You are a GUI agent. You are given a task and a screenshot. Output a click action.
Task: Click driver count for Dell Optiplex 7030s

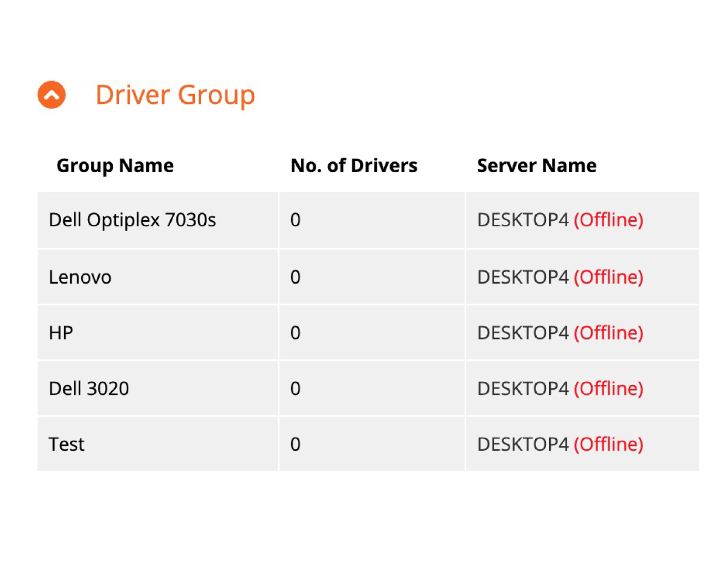coord(295,220)
